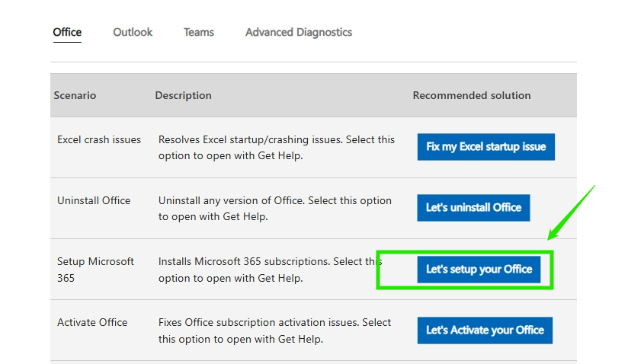Hit the Let's Activate your Office button

485,330
